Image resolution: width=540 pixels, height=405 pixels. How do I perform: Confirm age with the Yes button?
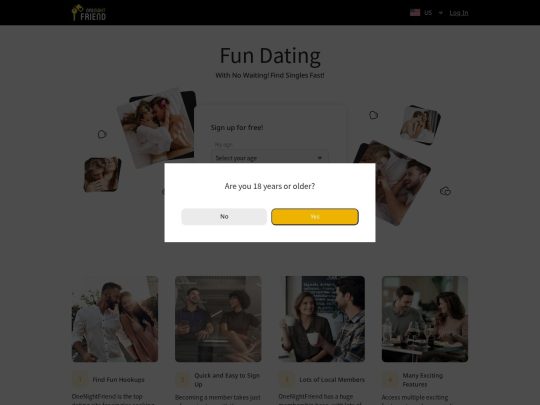click(x=315, y=217)
